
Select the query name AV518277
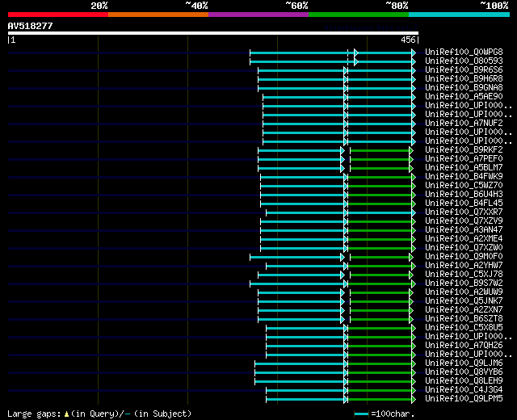tap(31, 26)
